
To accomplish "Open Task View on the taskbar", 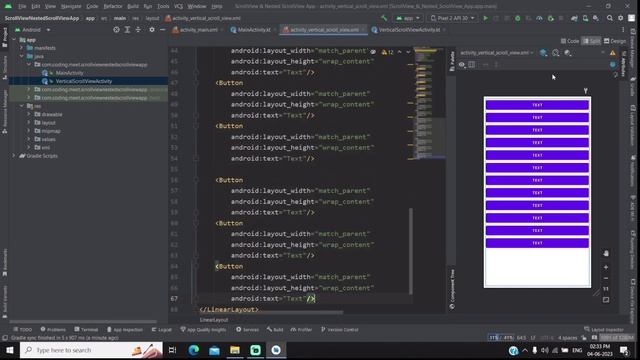I will pos(172,350).
